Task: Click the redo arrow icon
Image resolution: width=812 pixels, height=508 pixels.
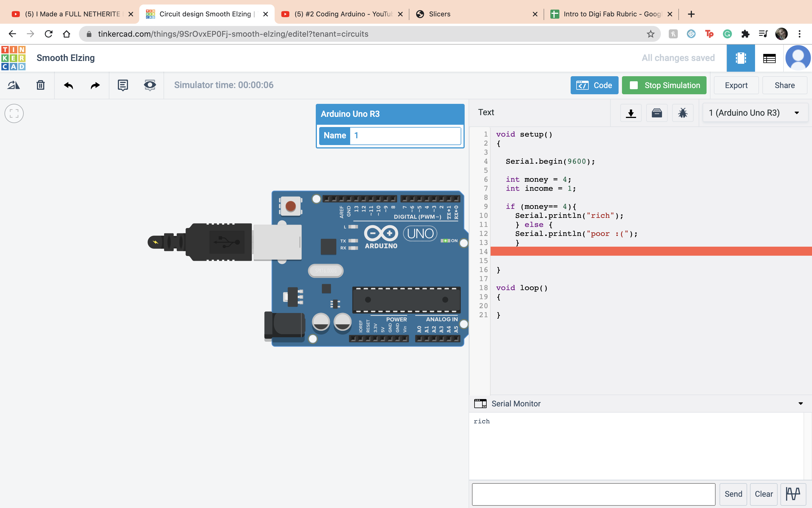Action: tap(95, 85)
